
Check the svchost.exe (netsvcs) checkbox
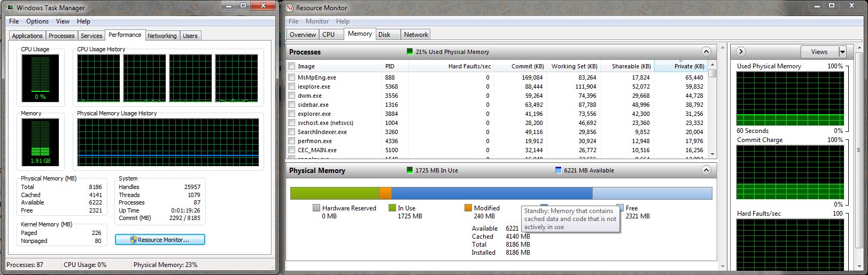(x=292, y=123)
